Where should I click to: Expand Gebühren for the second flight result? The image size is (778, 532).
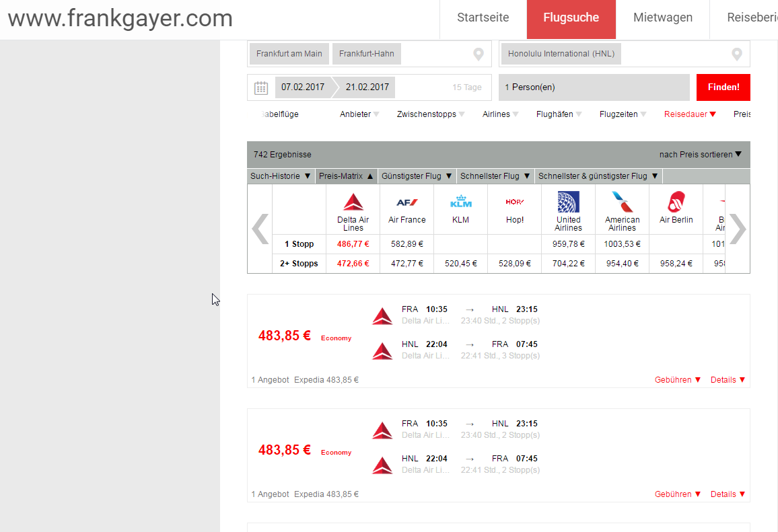click(678, 494)
